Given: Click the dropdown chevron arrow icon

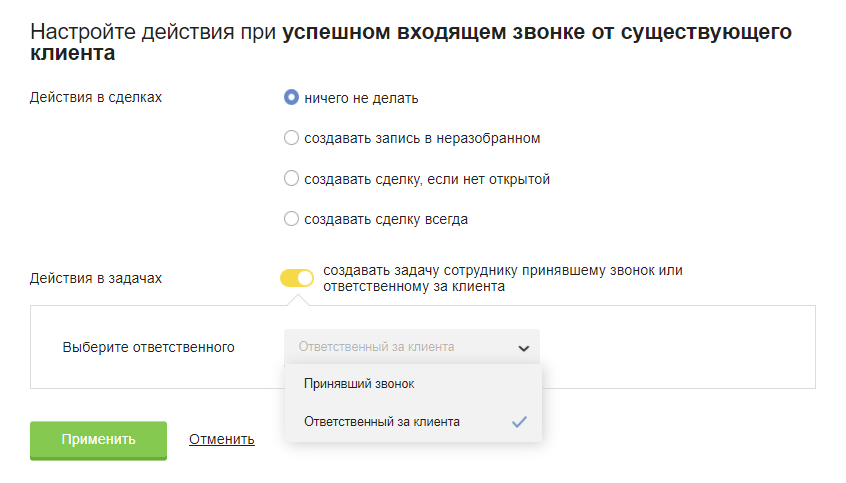Looking at the screenshot, I should (523, 348).
